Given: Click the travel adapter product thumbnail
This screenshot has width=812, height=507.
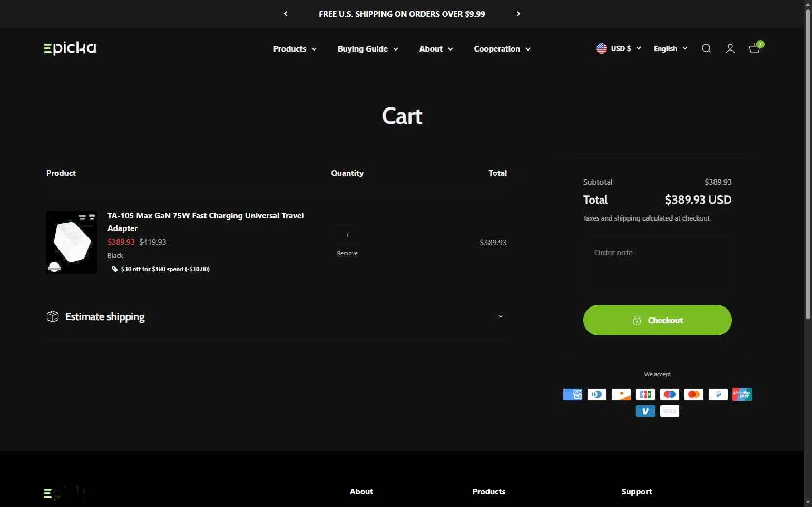Looking at the screenshot, I should pyautogui.click(x=72, y=242).
